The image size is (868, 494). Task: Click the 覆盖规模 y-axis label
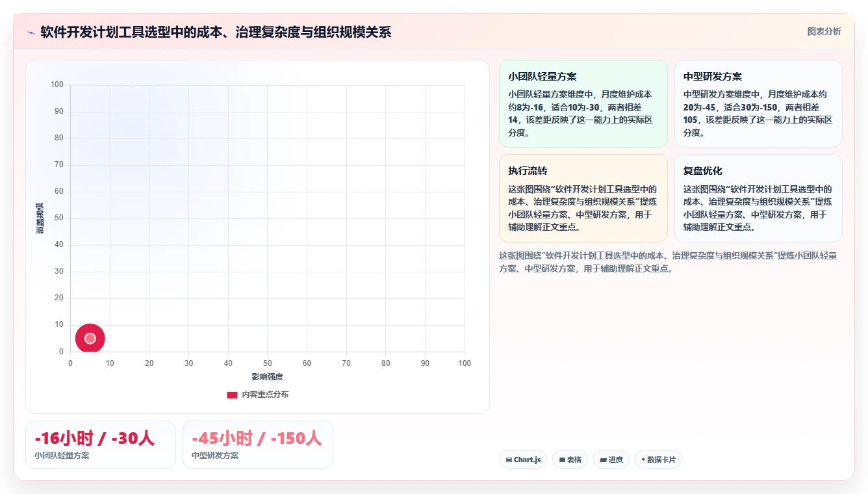40,218
